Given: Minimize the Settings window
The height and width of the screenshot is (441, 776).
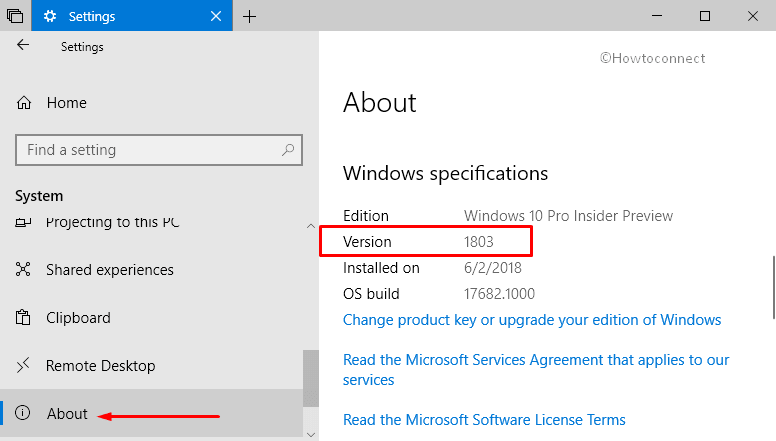Looking at the screenshot, I should tap(657, 16).
